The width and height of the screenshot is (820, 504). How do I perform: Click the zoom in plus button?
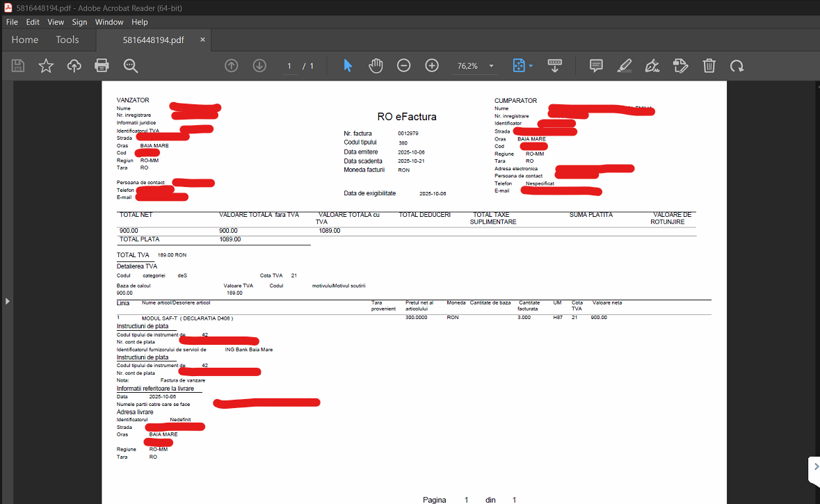[432, 66]
